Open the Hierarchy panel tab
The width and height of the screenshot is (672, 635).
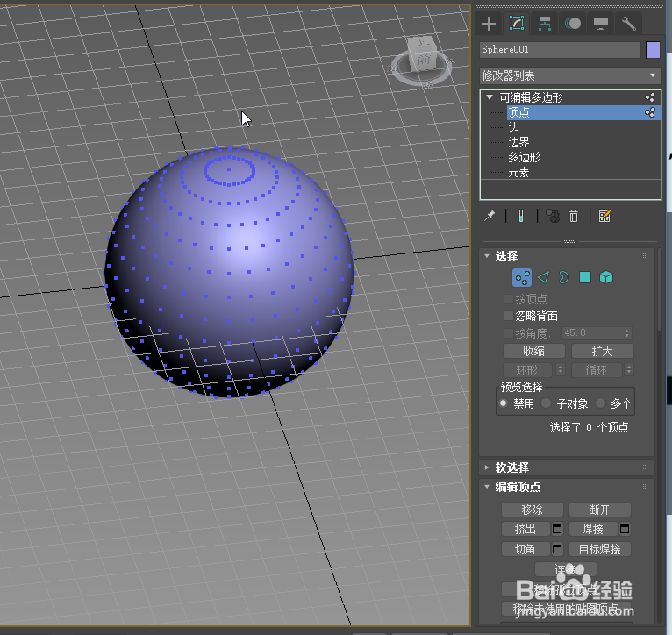click(545, 24)
